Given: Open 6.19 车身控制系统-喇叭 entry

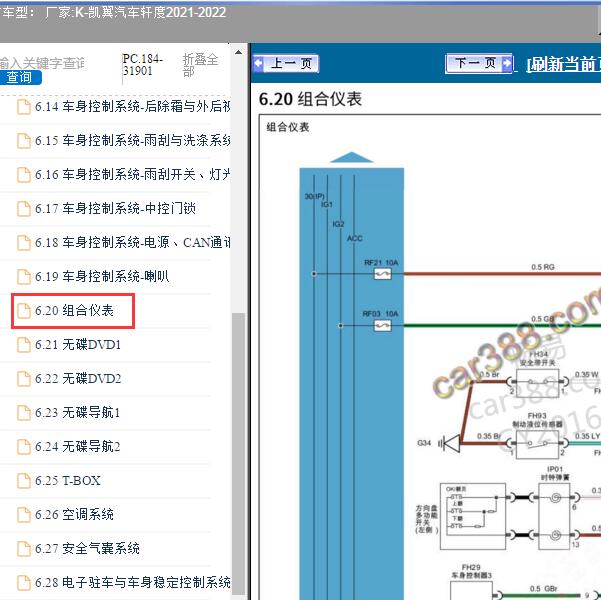Looking at the screenshot, I should (x=102, y=276).
